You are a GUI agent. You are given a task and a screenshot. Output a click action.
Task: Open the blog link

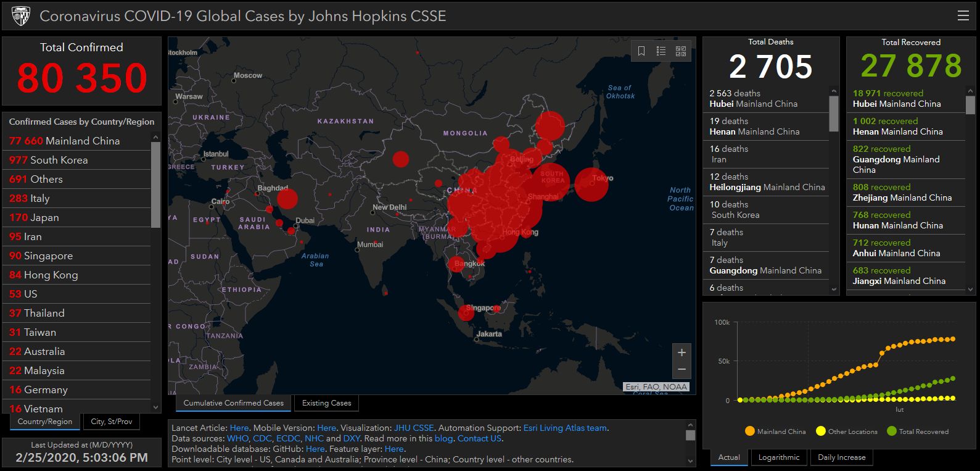click(443, 438)
